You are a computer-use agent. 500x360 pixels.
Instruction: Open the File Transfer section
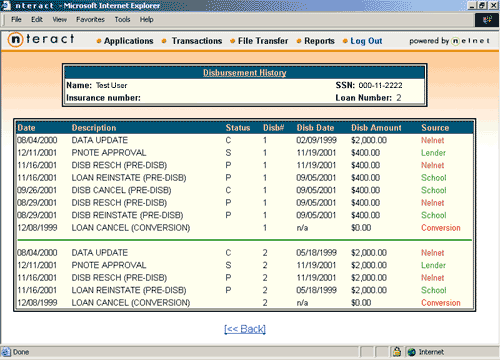coord(263,41)
